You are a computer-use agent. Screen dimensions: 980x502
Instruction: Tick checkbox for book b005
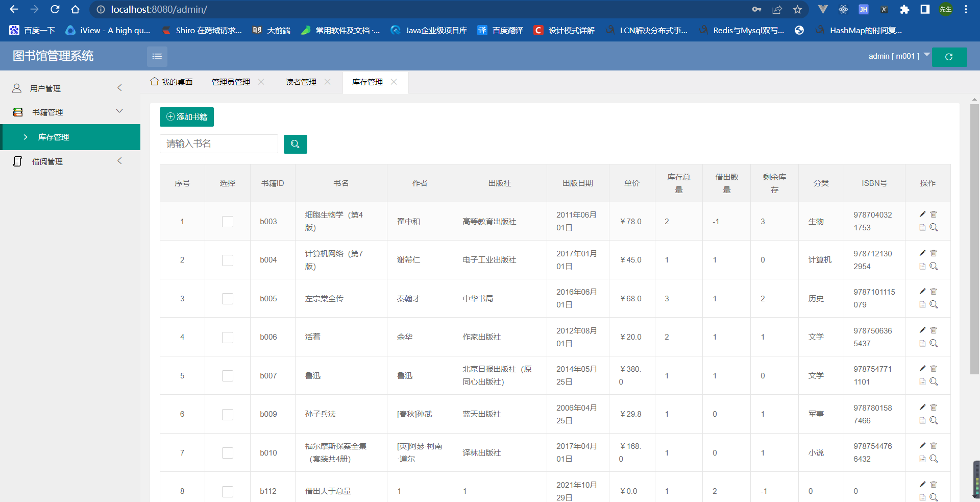[228, 299]
